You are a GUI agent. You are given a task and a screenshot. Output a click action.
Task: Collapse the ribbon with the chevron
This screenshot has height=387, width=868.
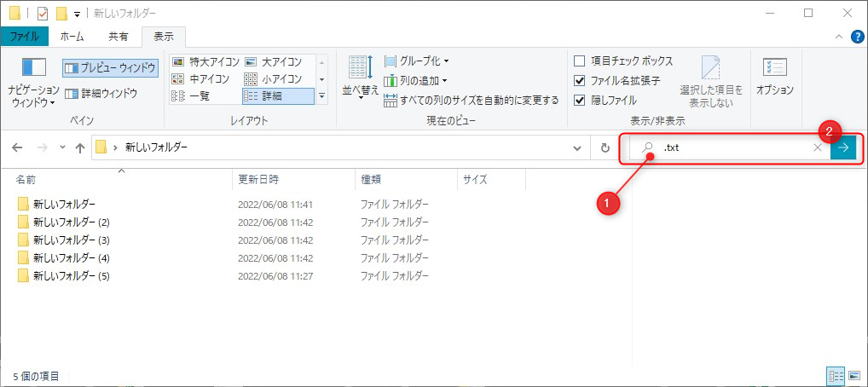tap(839, 37)
